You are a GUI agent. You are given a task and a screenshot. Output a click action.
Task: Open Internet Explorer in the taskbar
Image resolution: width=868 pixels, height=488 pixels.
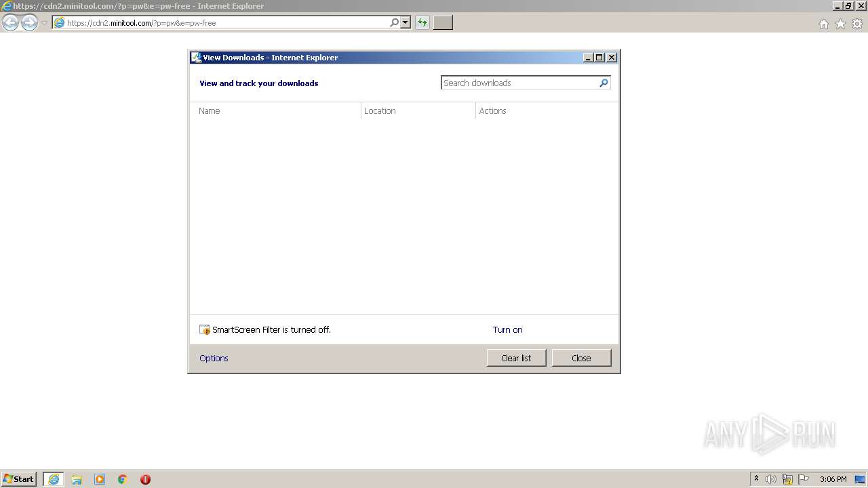point(54,479)
